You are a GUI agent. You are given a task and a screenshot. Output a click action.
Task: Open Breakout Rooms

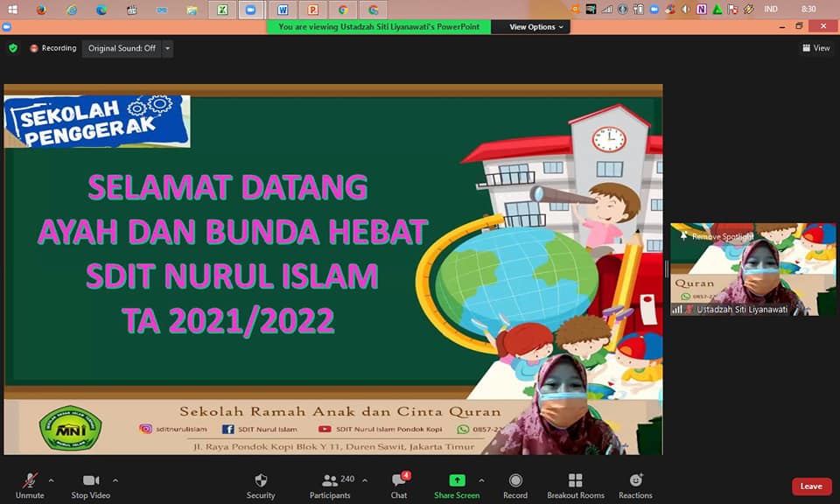[x=575, y=485]
